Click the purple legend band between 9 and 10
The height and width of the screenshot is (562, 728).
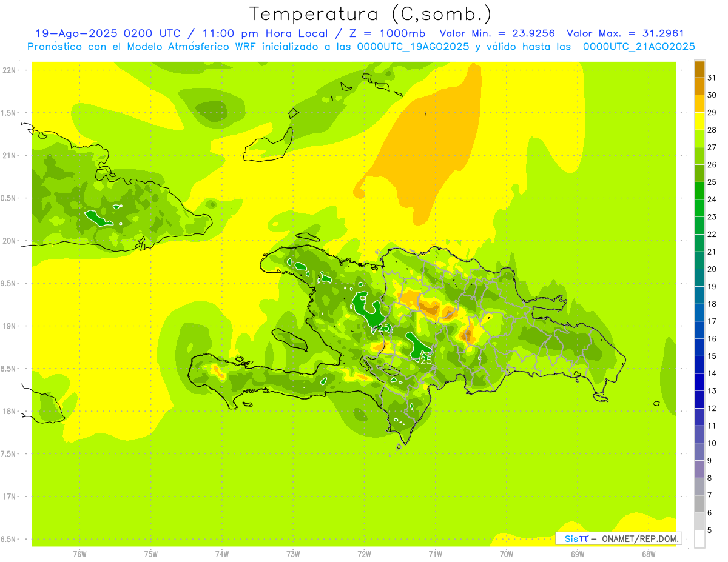point(699,452)
